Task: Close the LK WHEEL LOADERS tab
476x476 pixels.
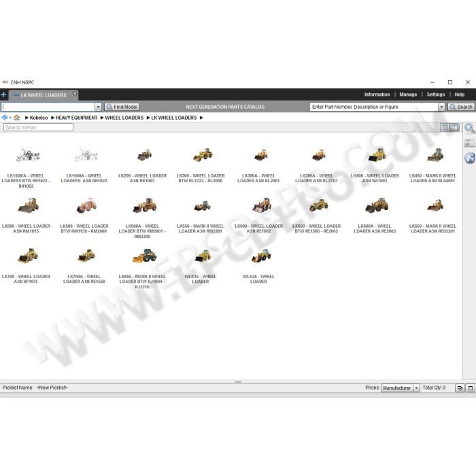Action: [x=74, y=94]
